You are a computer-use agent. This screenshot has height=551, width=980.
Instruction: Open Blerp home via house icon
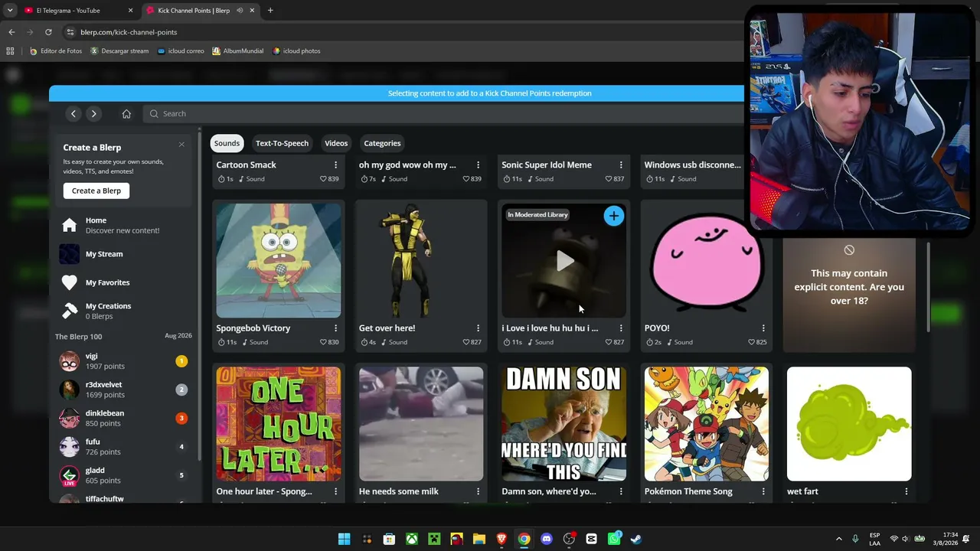point(126,113)
